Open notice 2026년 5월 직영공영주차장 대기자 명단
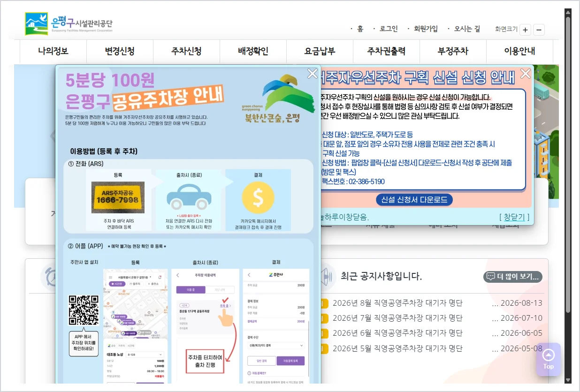 397,348
